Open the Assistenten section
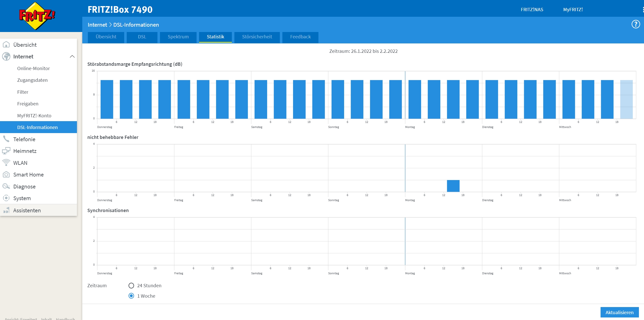Image resolution: width=644 pixels, height=320 pixels. [27, 210]
